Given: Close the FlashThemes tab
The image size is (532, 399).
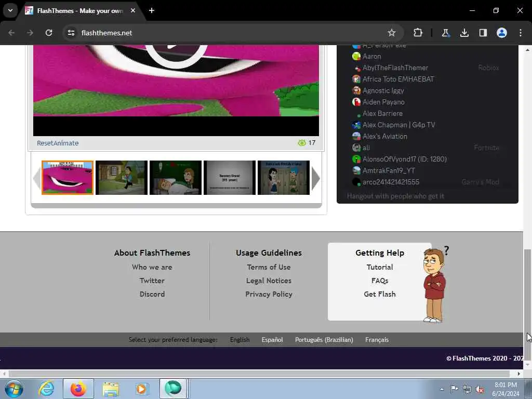Looking at the screenshot, I should (x=133, y=10).
